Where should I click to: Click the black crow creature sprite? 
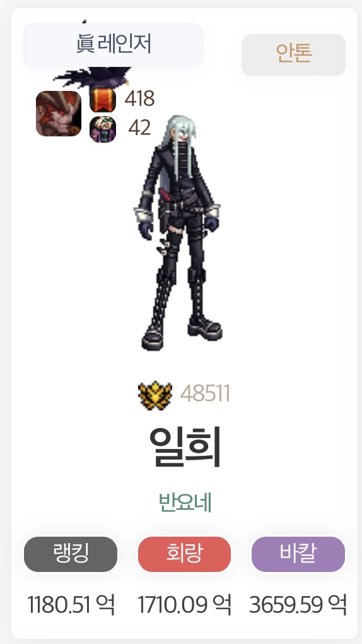click(93, 76)
